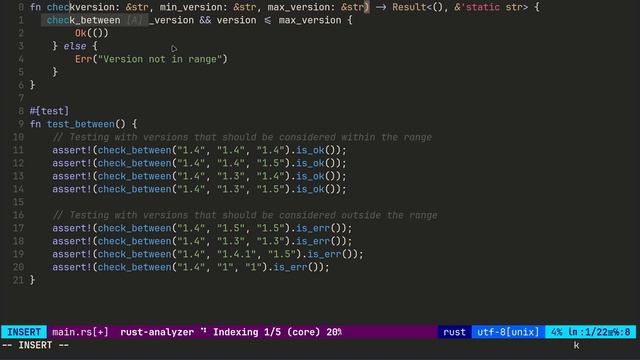Click the main.rs[+] filename in status line
The height and width of the screenshot is (360, 640).
(80, 332)
